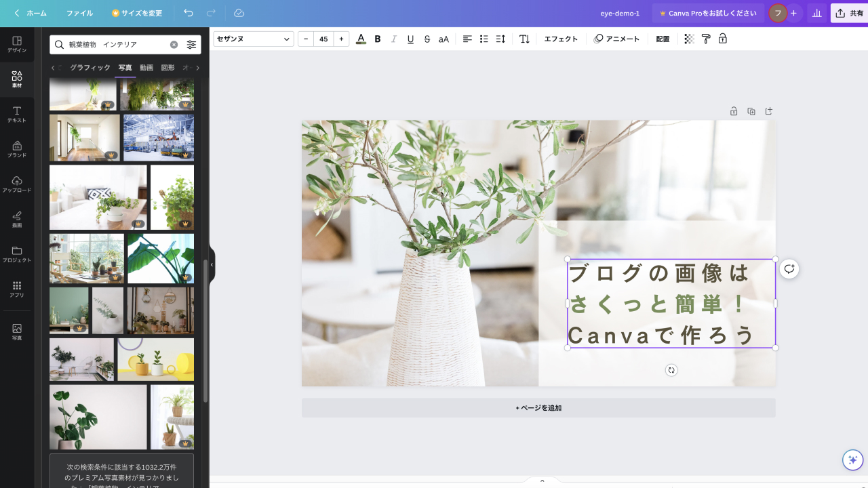This screenshot has height=488, width=868.
Task: Click the rotate handle below text box
Action: pos(671,370)
